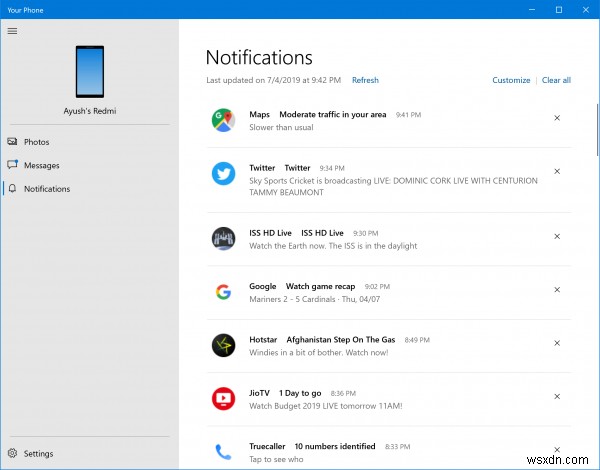Dismiss the Hotstar notification
Image resolution: width=600 pixels, height=470 pixels.
pos(557,343)
